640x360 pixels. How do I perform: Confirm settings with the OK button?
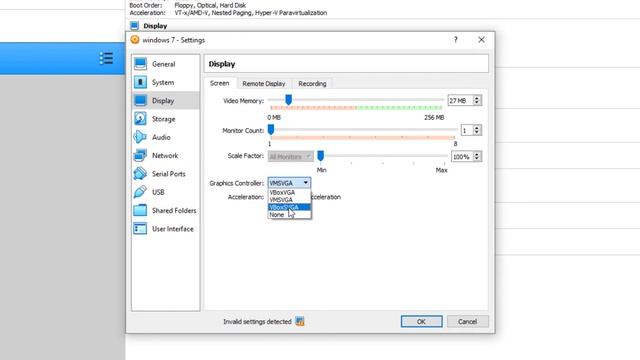[422, 322]
